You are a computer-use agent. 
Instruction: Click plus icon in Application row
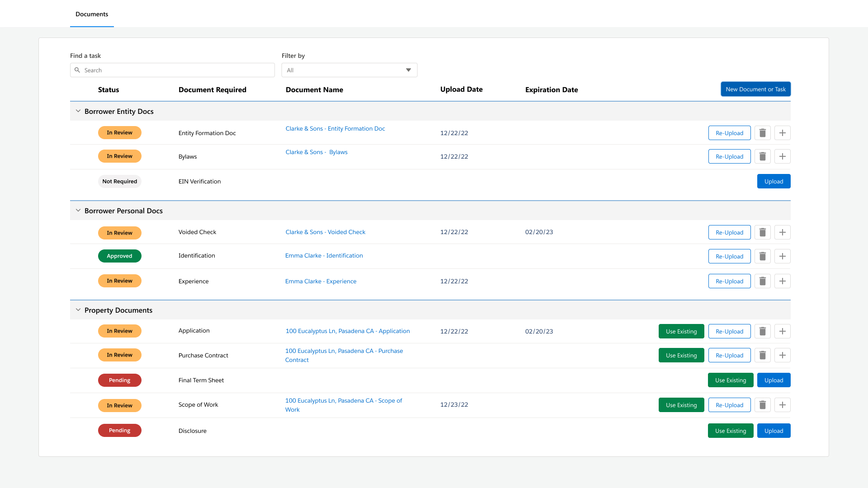tap(782, 331)
